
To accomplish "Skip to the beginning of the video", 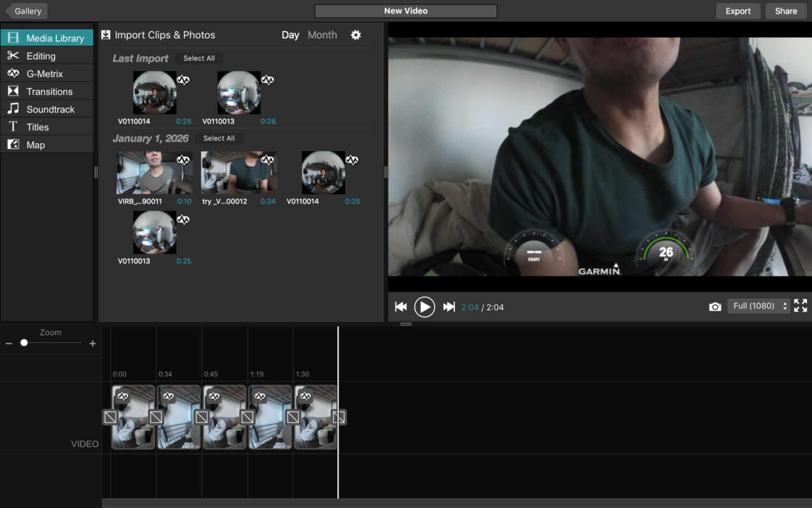I will click(401, 307).
